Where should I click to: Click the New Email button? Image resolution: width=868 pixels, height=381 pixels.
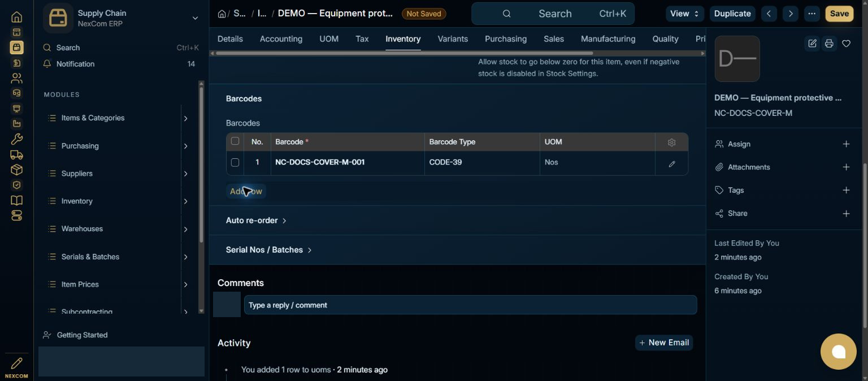tap(664, 343)
